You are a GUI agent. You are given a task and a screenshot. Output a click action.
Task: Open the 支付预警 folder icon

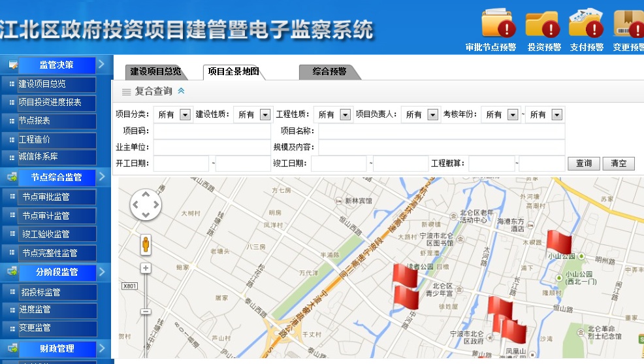tap(586, 23)
